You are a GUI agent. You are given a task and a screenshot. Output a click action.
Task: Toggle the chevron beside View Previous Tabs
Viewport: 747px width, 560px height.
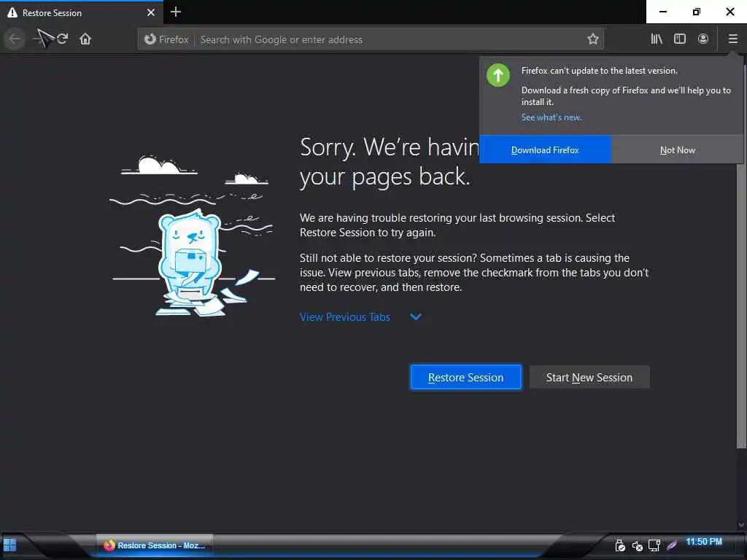click(x=415, y=316)
